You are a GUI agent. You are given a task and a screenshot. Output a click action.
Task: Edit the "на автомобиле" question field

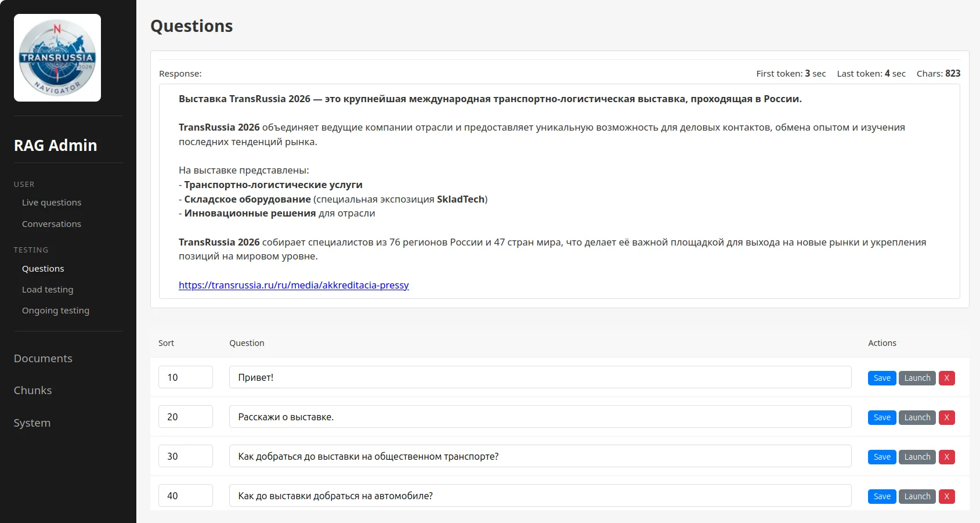pyautogui.click(x=540, y=496)
